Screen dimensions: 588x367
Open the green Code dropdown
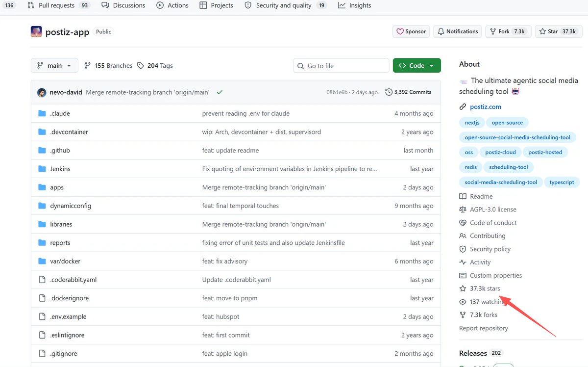click(x=416, y=66)
